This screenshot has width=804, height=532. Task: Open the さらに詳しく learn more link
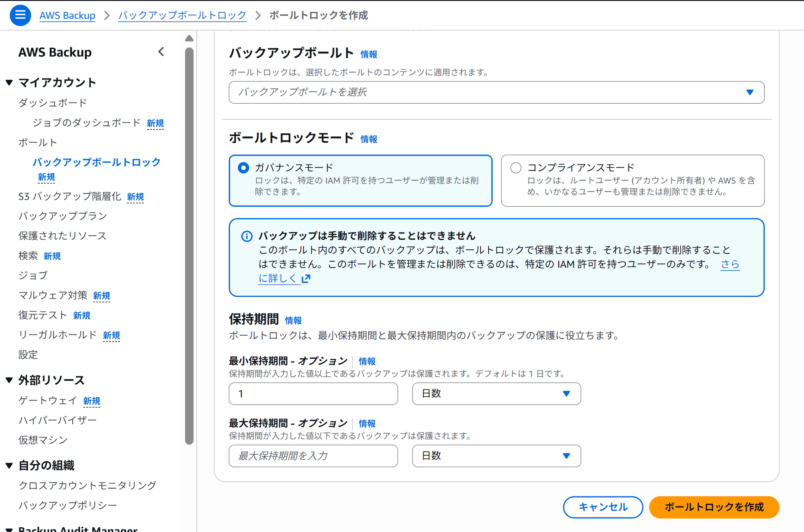(279, 278)
